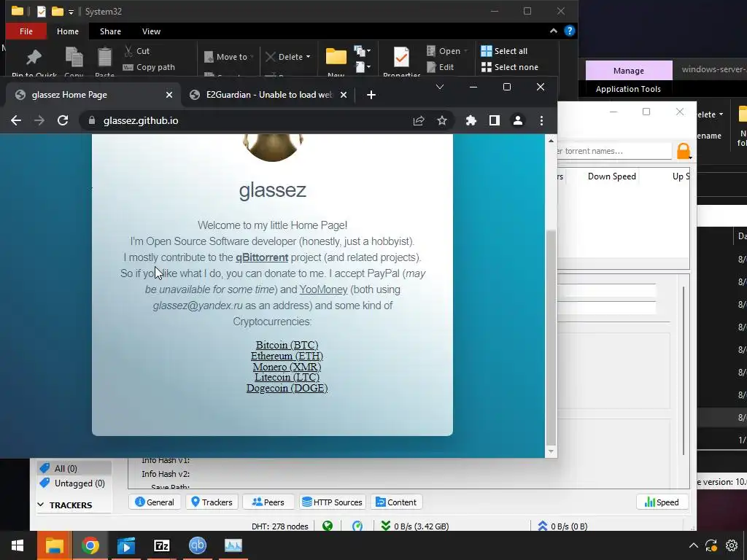
Task: Select Home ribbon tab in Explorer
Action: tap(68, 31)
